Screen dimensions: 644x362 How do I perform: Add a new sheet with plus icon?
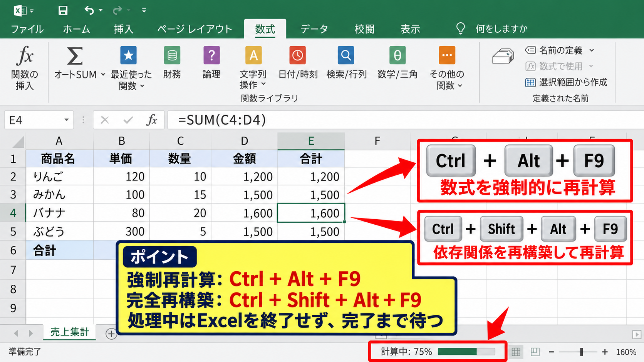coord(111,334)
